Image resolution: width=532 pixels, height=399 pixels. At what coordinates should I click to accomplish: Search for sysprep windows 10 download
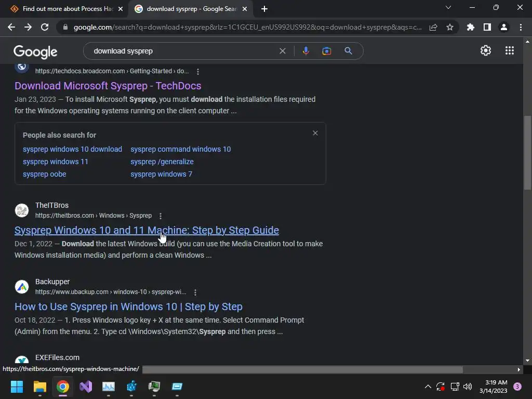[72, 149]
